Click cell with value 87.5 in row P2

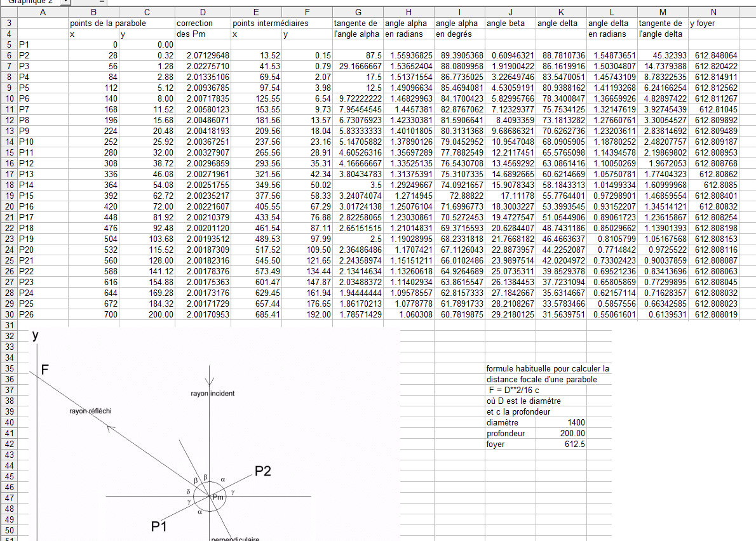pos(358,55)
